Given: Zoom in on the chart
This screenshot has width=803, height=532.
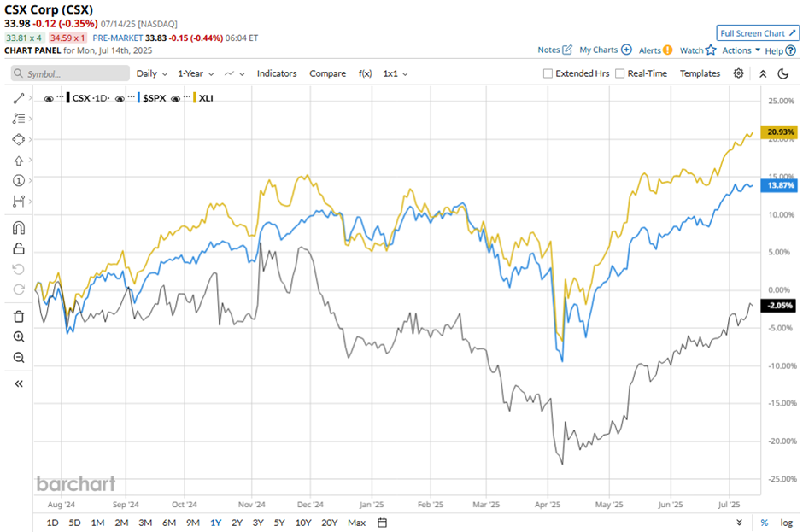Looking at the screenshot, I should [x=19, y=337].
